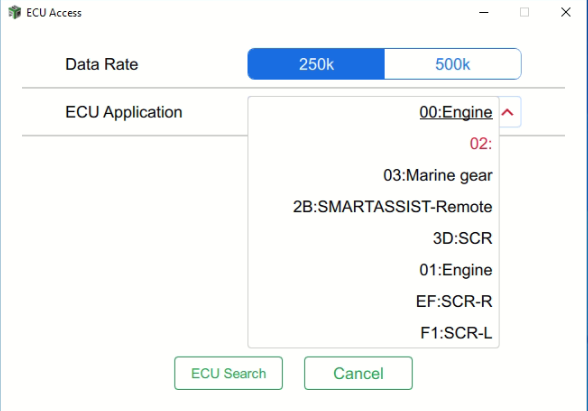Choose 01:Engine from the list
The width and height of the screenshot is (588, 411).
pyautogui.click(x=374, y=270)
